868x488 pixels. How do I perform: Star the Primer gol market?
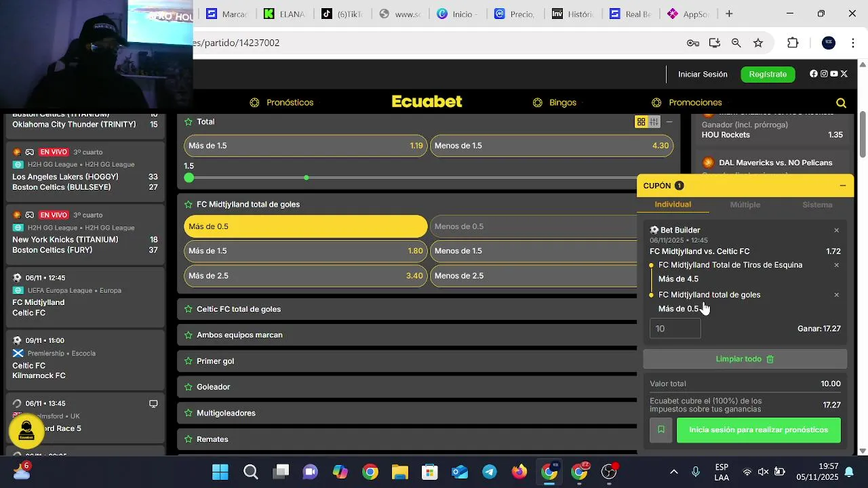click(x=189, y=361)
